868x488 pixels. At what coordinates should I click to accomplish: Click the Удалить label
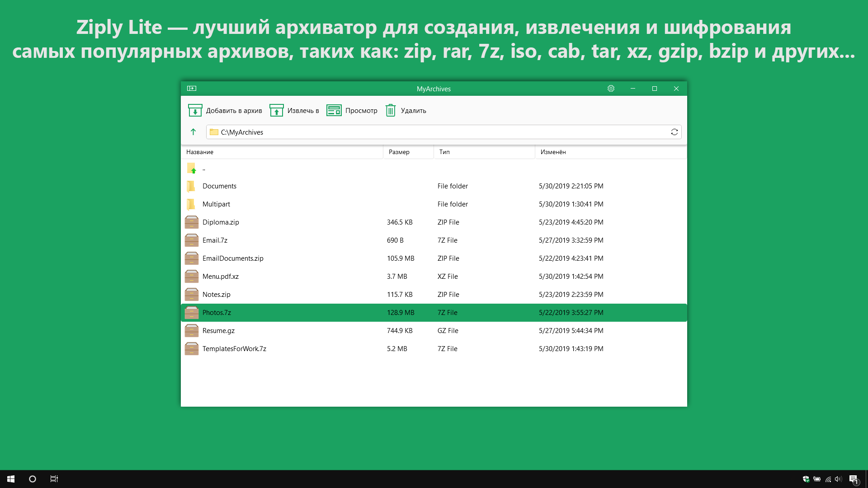[x=414, y=111]
